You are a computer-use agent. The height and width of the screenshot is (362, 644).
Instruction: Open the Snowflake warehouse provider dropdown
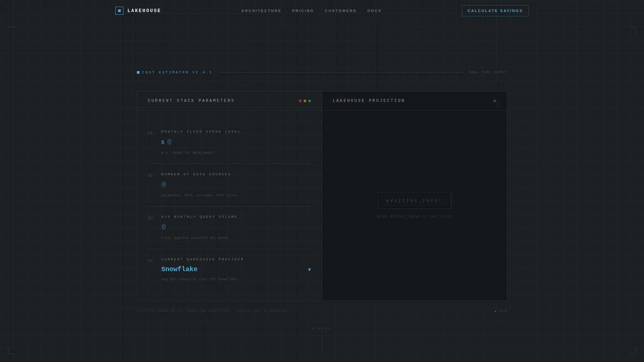coord(236,269)
